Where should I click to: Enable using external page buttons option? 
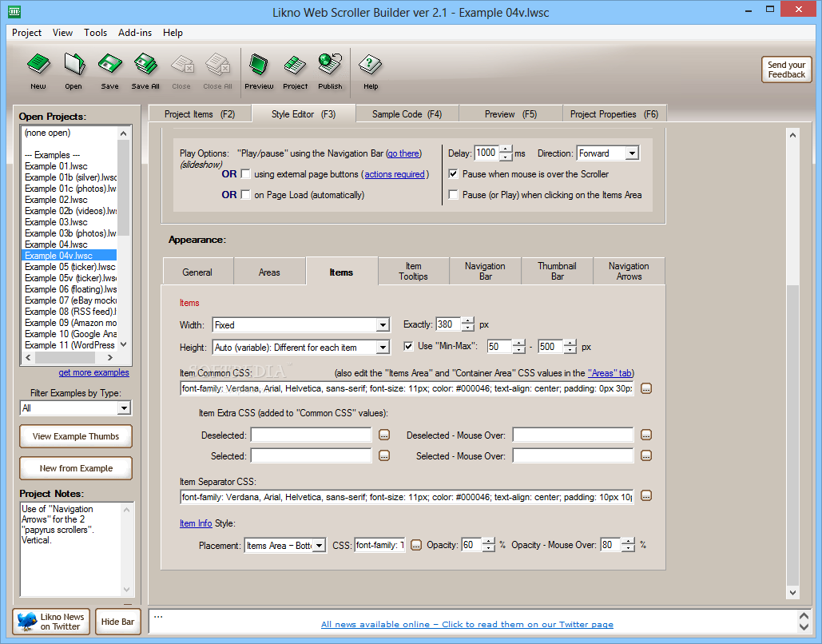245,174
